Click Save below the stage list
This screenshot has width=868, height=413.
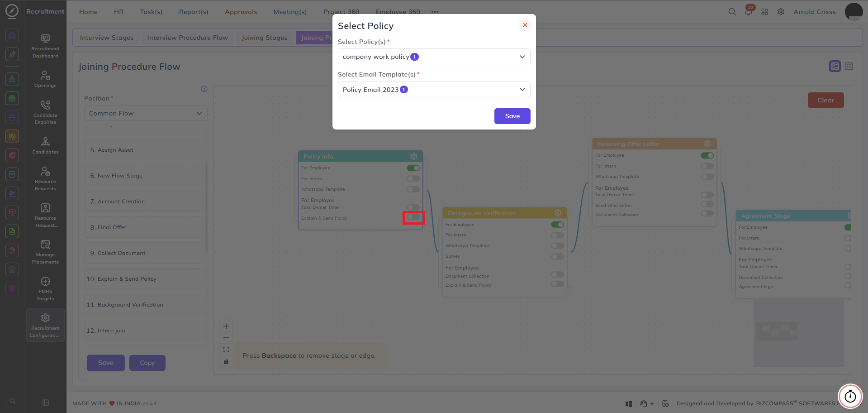105,363
